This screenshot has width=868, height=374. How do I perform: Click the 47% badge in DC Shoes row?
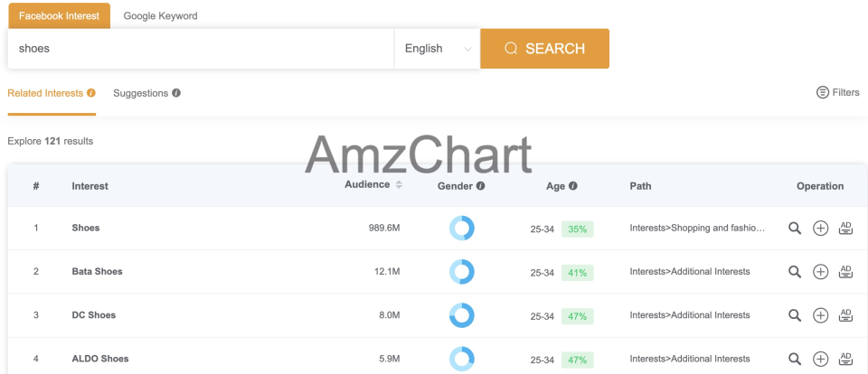pyautogui.click(x=578, y=316)
